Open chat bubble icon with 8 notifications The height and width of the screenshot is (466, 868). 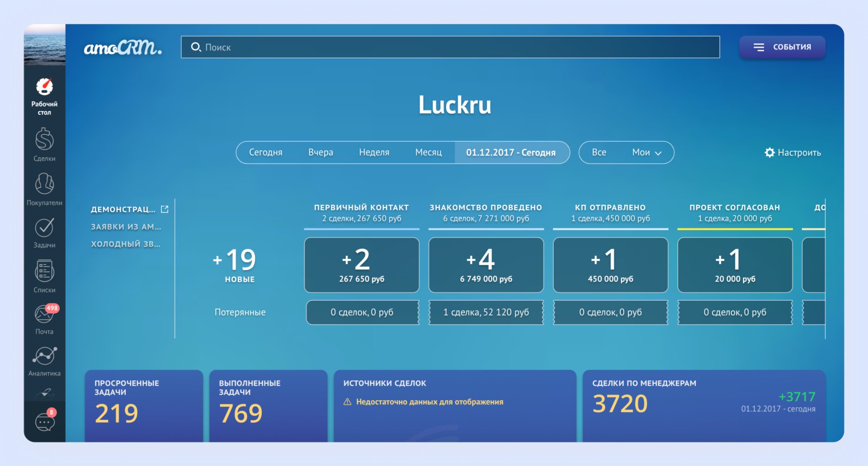(x=45, y=422)
